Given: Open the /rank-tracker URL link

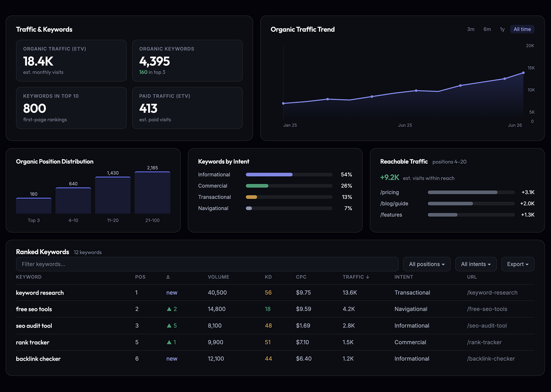Looking at the screenshot, I should (484, 342).
